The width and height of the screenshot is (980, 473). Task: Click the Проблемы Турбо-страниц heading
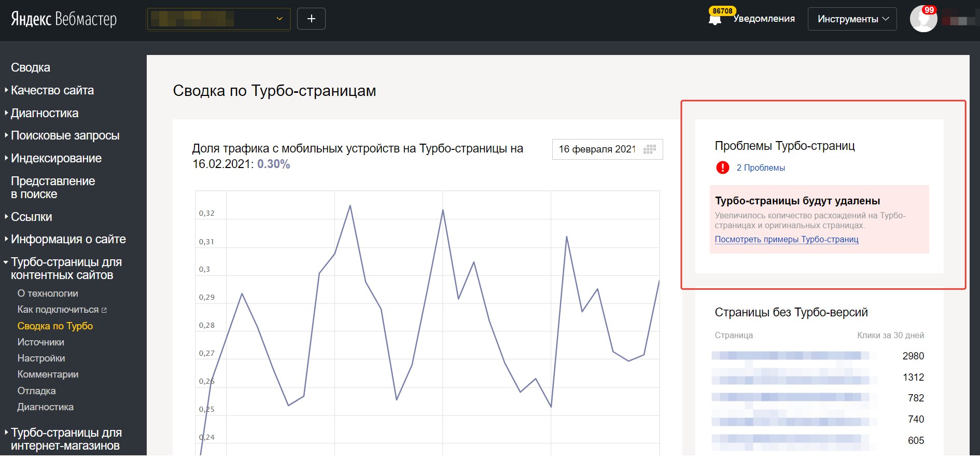(785, 146)
